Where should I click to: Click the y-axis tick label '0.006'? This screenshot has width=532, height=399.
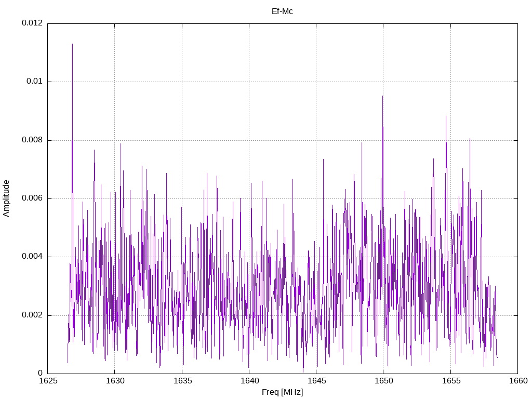click(x=32, y=198)
